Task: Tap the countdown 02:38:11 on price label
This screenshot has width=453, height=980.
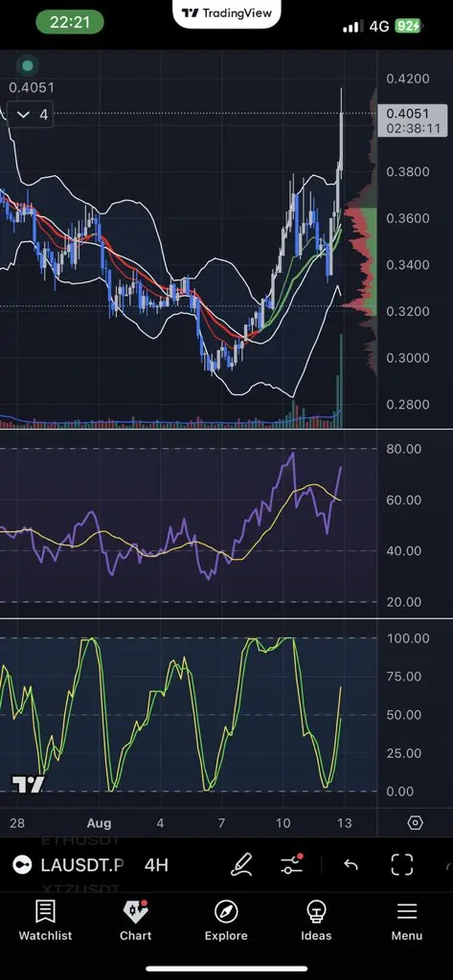Action: (x=413, y=129)
